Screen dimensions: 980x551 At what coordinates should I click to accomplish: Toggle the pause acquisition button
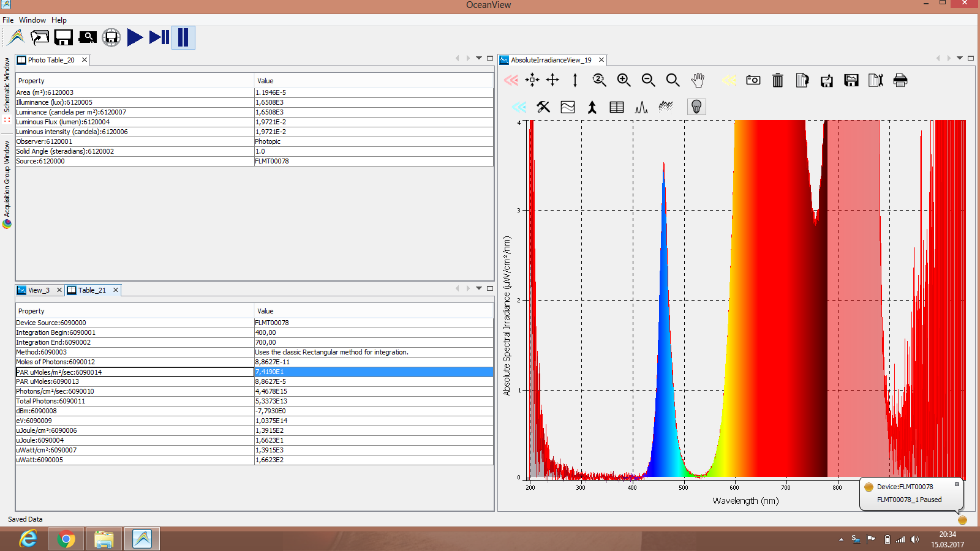183,37
